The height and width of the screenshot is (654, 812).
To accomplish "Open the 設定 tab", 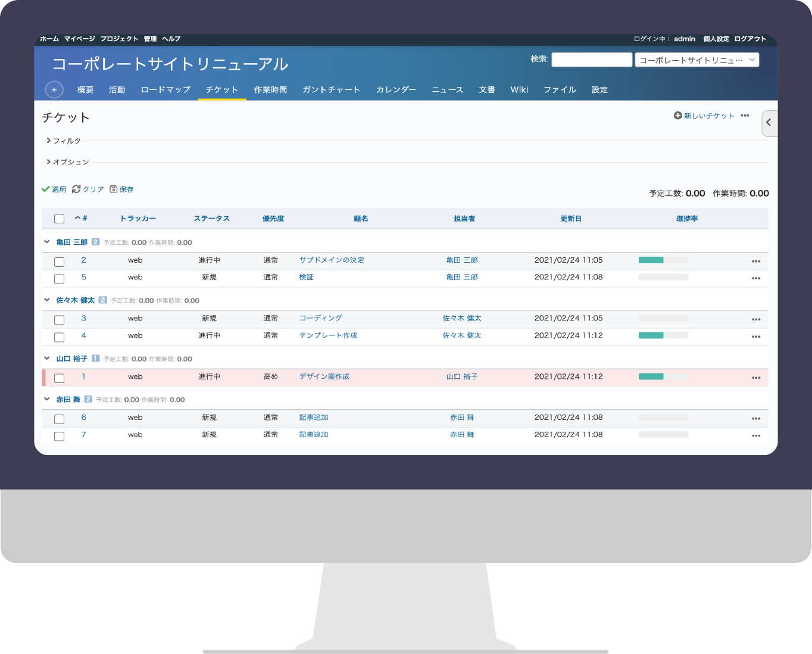I will coord(599,89).
